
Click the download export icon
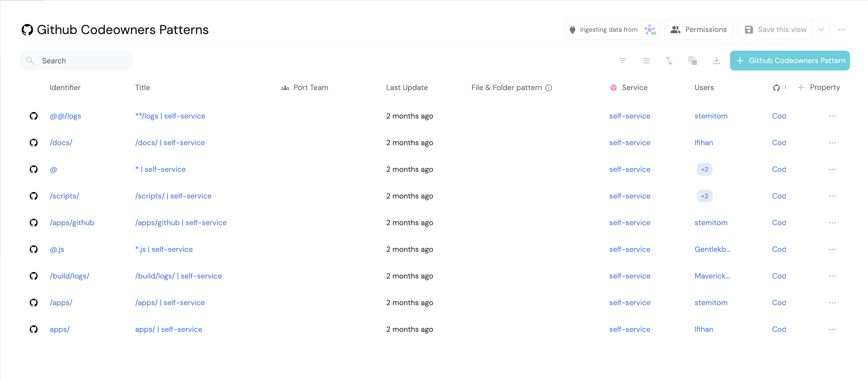(716, 60)
